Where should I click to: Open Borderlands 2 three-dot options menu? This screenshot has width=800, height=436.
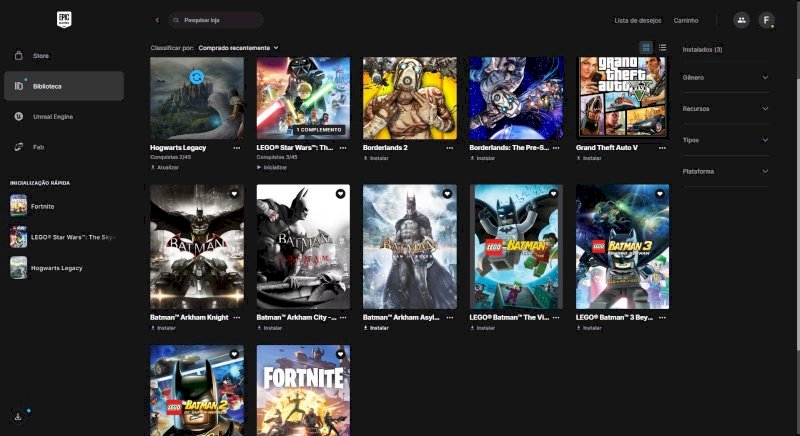pos(450,147)
